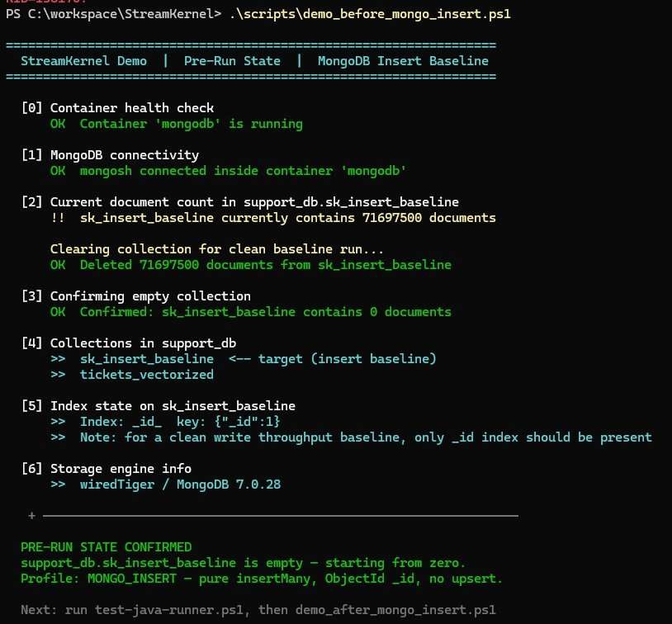Click 'support_db.sk_insert_baseline is empty - starting from zero.' line
Screen dimensions: 672x624
pos(243,563)
